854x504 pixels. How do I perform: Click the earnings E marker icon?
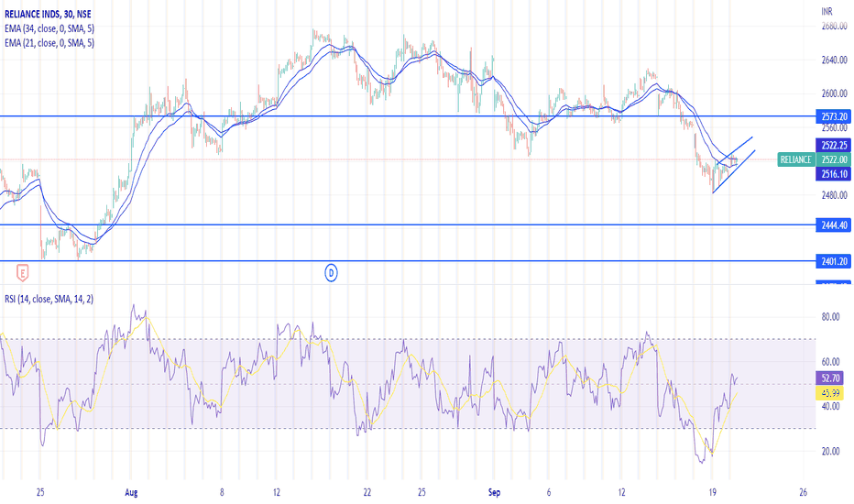[x=22, y=272]
